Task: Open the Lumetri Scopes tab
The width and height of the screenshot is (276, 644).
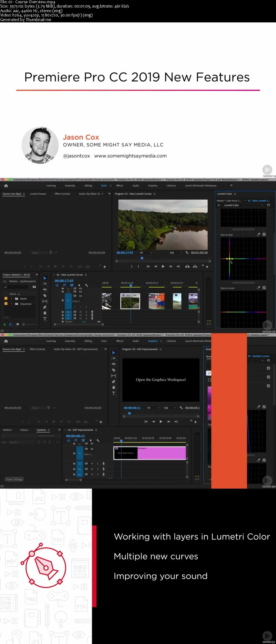Action: 38,194
